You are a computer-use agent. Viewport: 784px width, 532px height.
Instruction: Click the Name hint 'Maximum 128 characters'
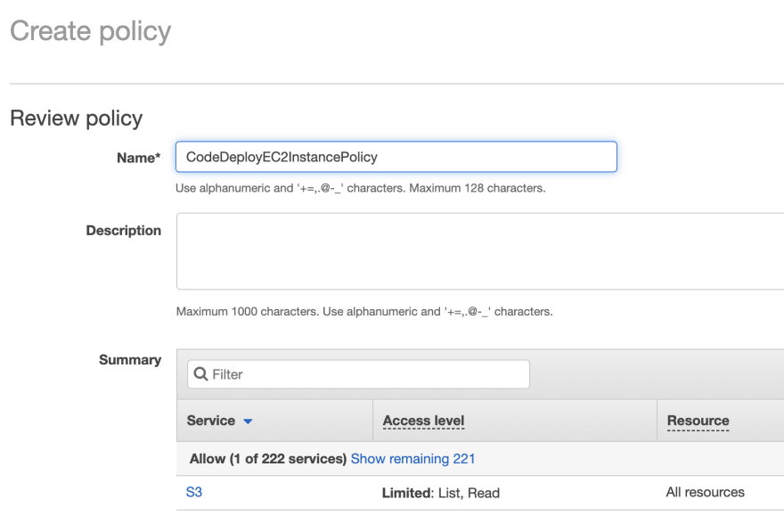(x=478, y=188)
